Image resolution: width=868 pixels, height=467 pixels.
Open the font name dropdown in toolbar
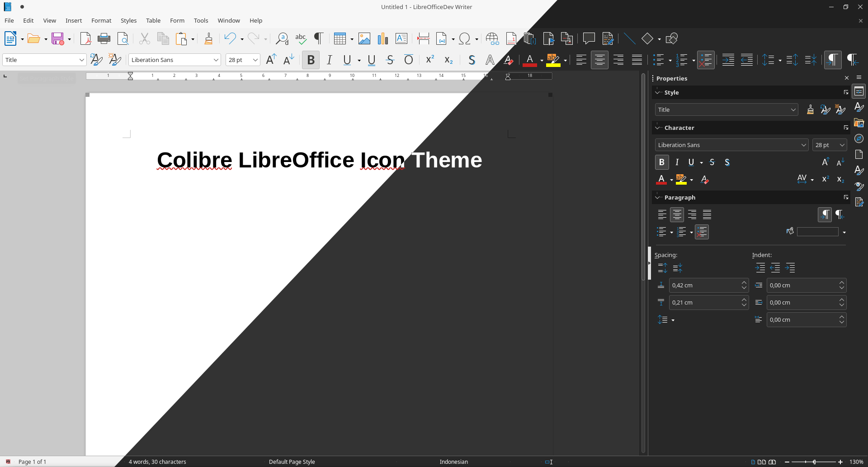click(216, 60)
